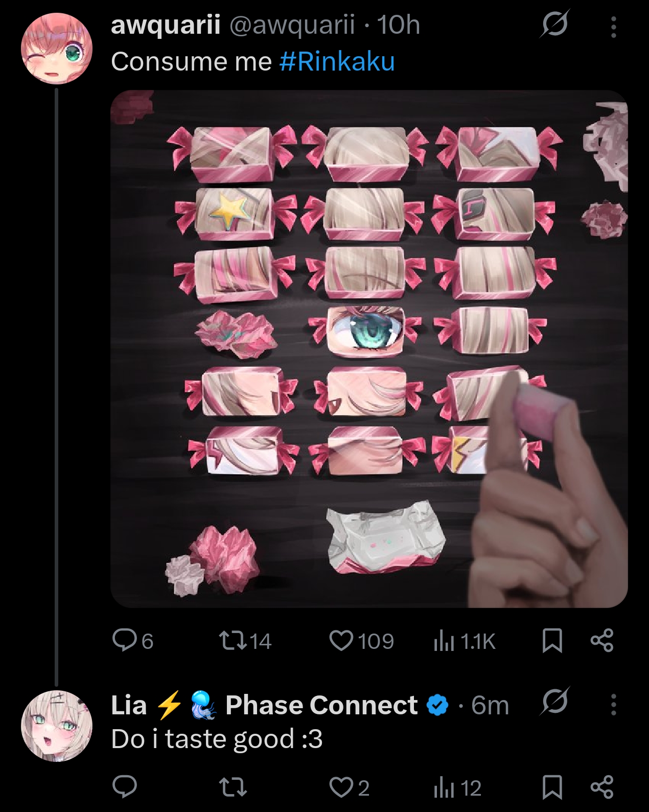This screenshot has width=649, height=812.
Task: Open Grok icon on Lia's reply
Action: tap(554, 702)
